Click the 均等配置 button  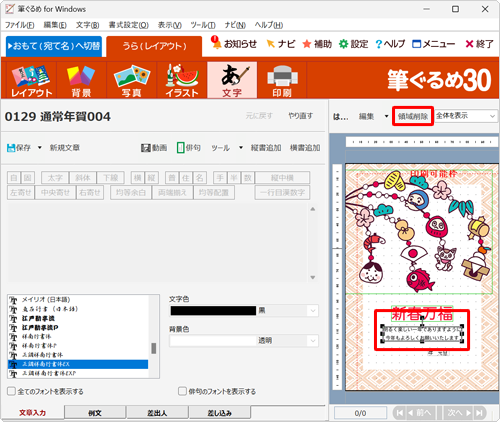click(x=214, y=192)
